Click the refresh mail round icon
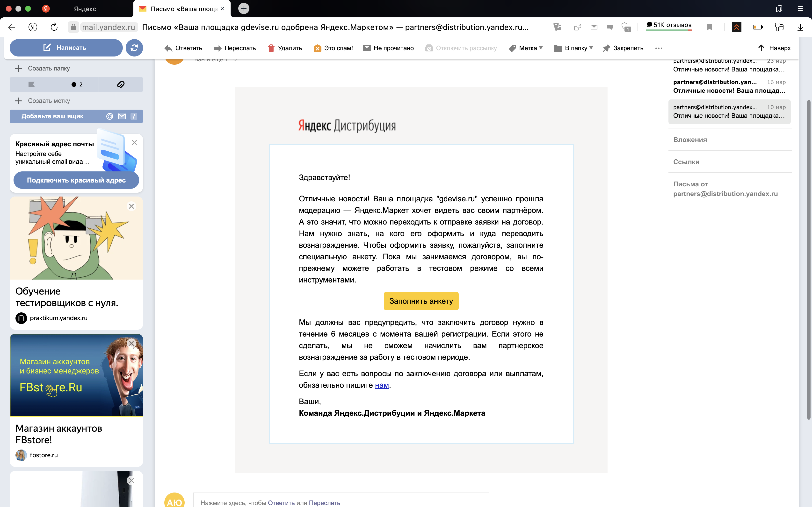The image size is (812, 507). tap(134, 48)
